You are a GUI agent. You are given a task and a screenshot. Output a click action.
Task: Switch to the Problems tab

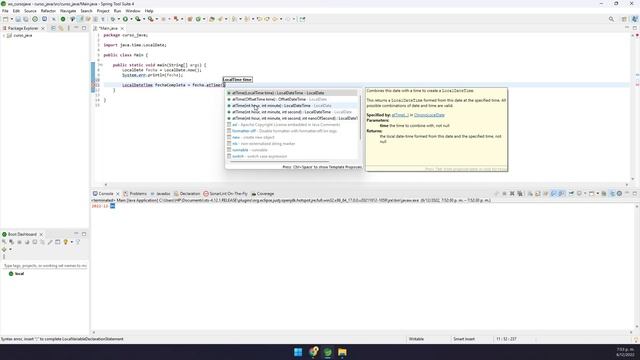[135, 193]
